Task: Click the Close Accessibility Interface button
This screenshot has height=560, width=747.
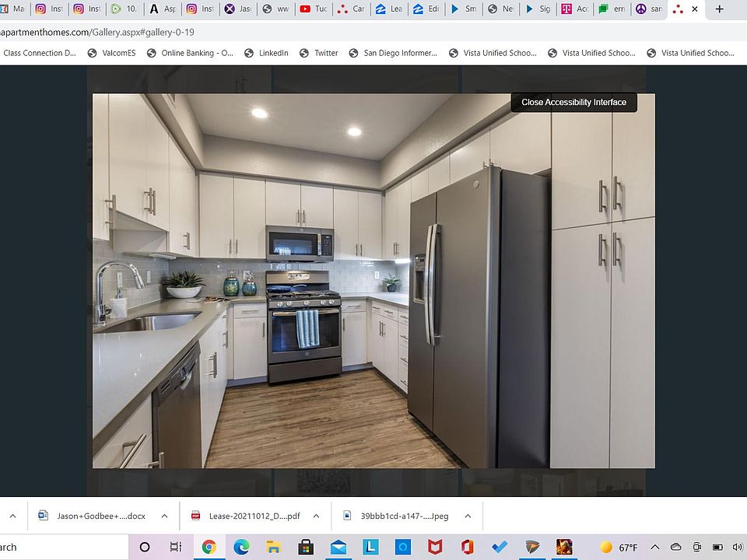Action: [x=573, y=103]
